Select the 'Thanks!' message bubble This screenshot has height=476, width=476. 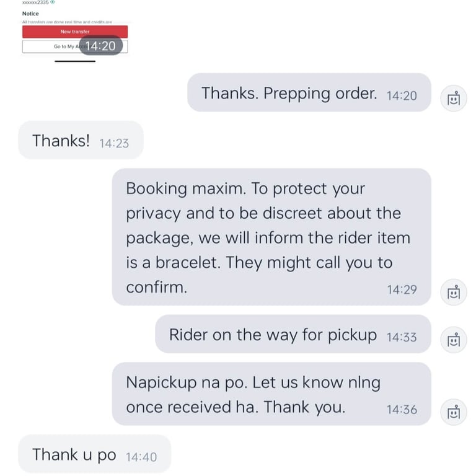81,140
